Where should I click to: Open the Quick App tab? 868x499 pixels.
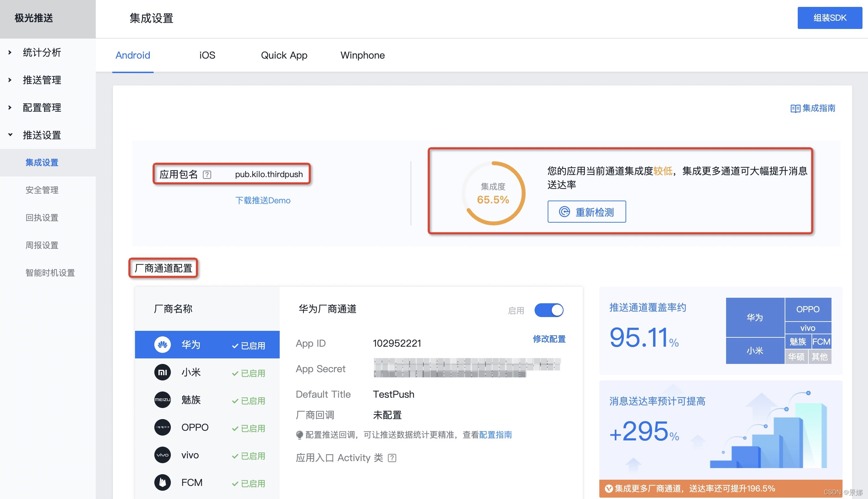coord(284,55)
